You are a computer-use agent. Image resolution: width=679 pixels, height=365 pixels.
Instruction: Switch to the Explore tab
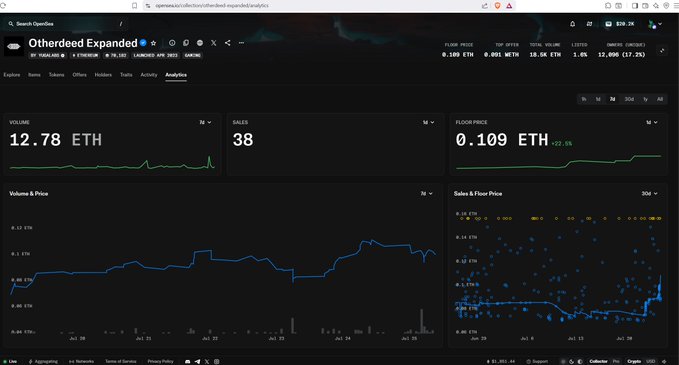[12, 75]
